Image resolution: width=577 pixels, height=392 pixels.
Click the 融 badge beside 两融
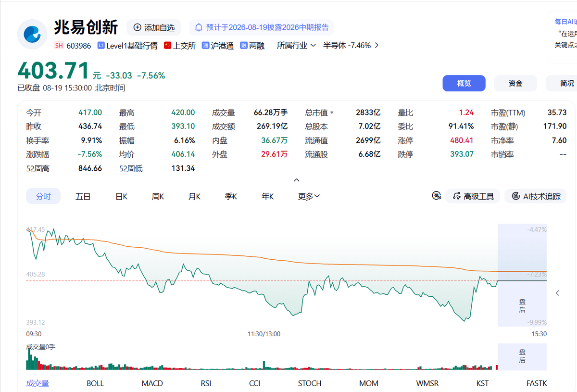[243, 46]
